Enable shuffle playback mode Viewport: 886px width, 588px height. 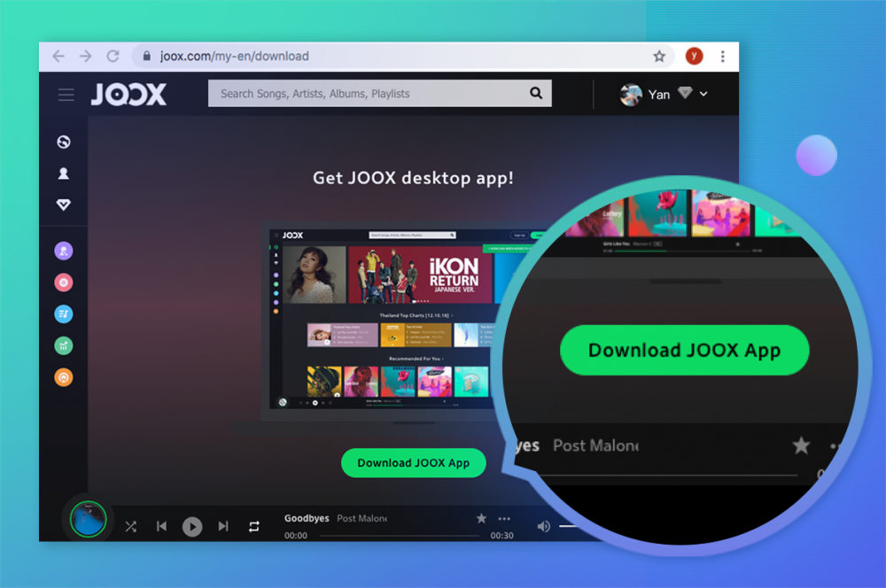click(x=130, y=526)
